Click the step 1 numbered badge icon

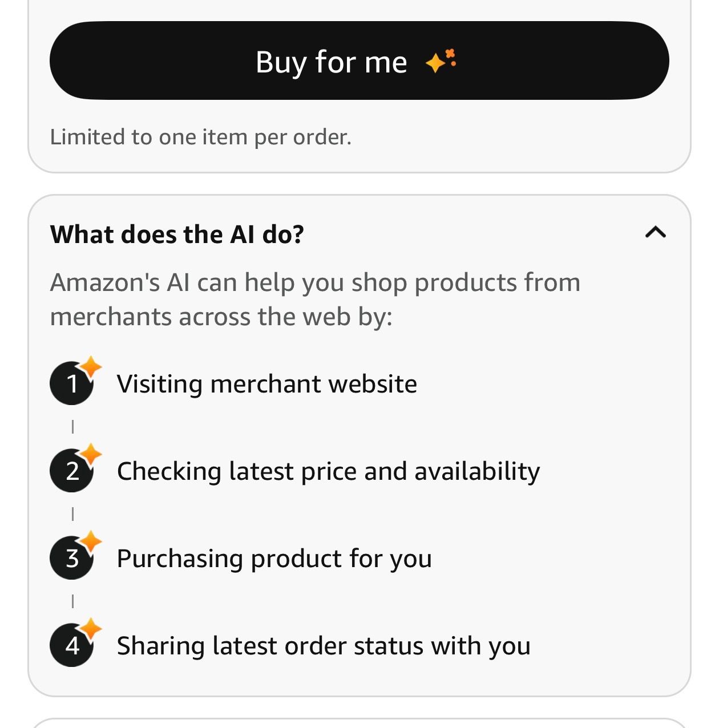point(72,383)
